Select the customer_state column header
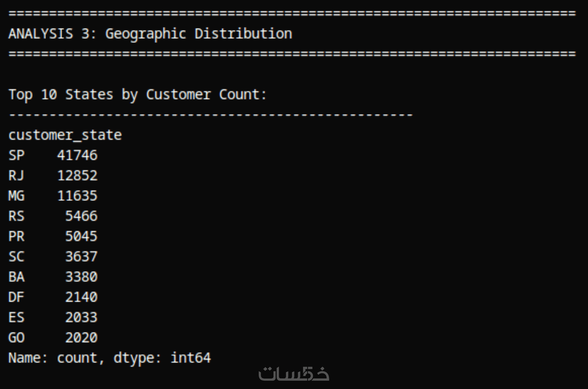Image resolution: width=588 pixels, height=389 pixels. pyautogui.click(x=65, y=135)
